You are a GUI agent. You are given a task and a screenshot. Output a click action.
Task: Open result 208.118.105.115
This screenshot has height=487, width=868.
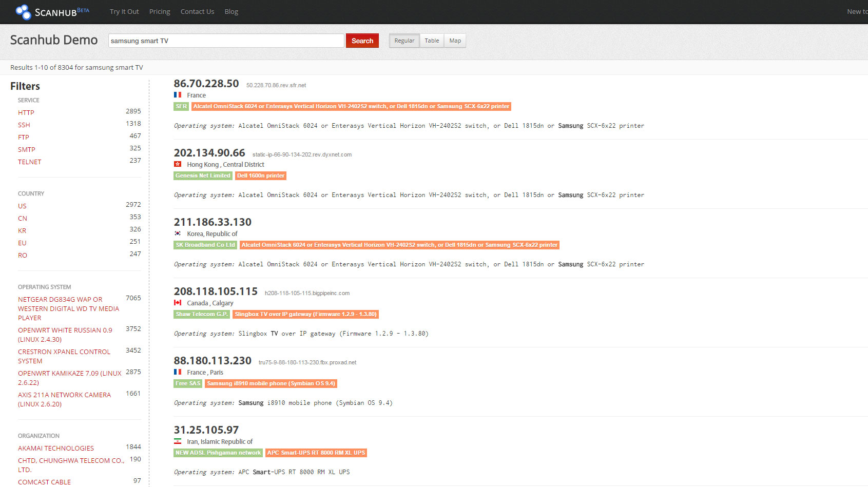click(x=216, y=291)
